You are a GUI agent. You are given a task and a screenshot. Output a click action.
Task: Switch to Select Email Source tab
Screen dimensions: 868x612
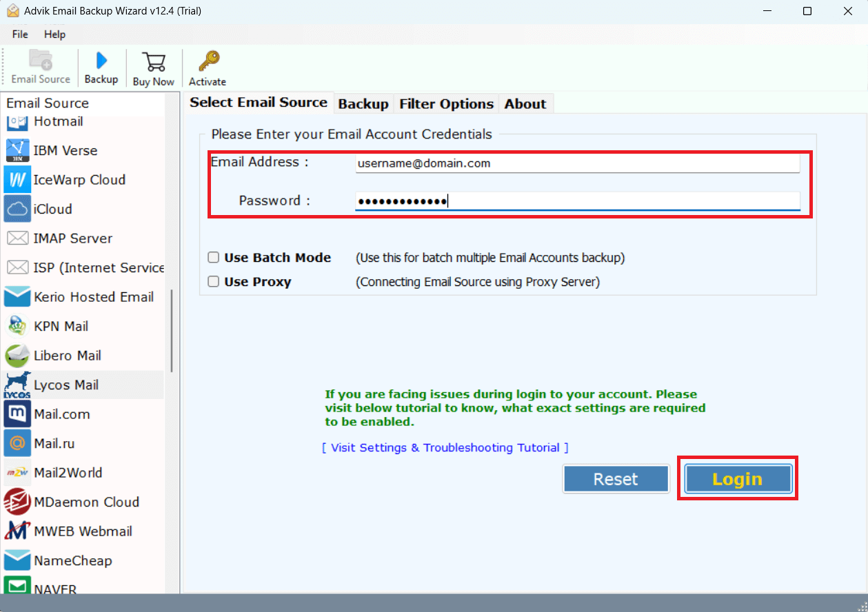coord(259,102)
